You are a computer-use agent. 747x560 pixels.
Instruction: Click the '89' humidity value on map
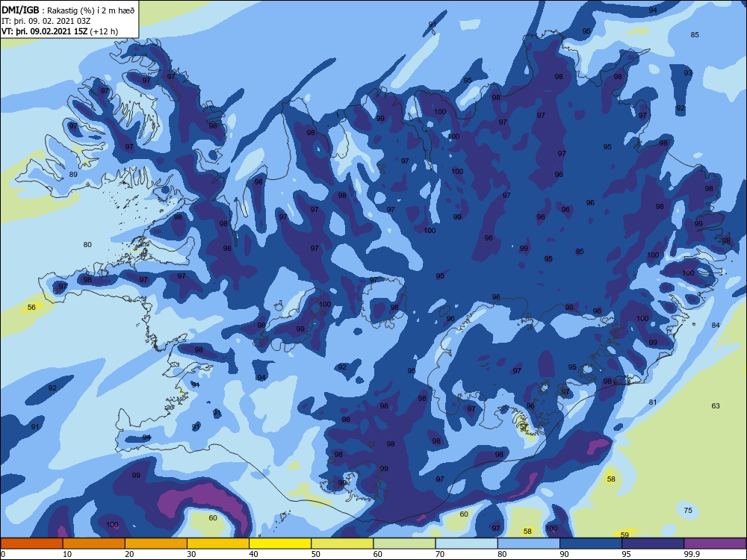[73, 174]
